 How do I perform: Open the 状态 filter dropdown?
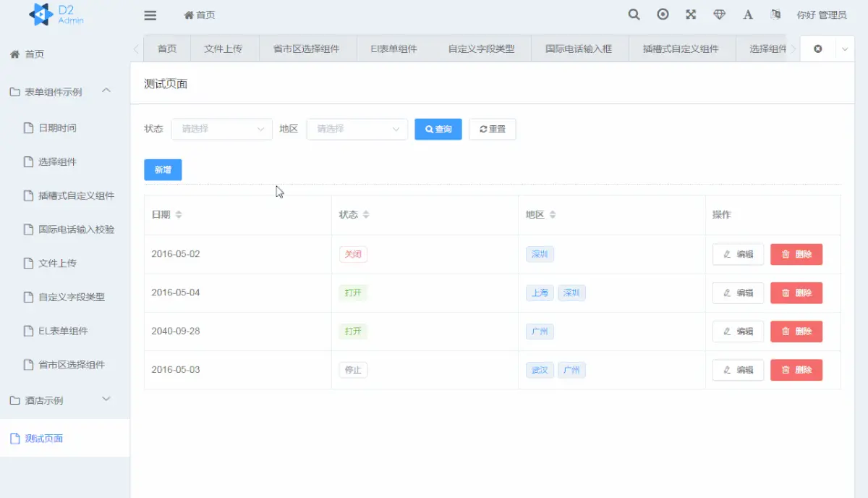coord(221,129)
